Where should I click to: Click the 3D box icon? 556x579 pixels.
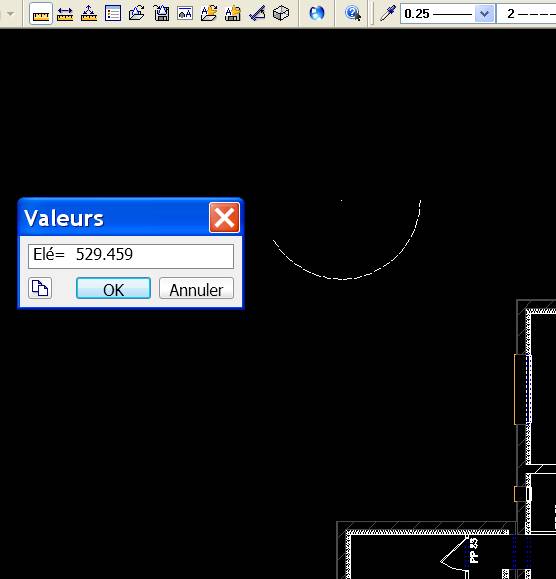(x=281, y=14)
